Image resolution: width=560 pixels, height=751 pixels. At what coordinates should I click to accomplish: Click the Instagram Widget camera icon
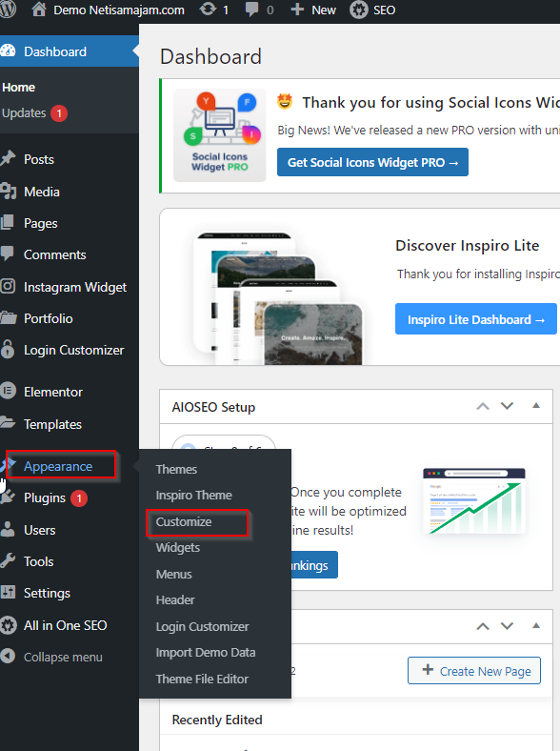point(8,287)
